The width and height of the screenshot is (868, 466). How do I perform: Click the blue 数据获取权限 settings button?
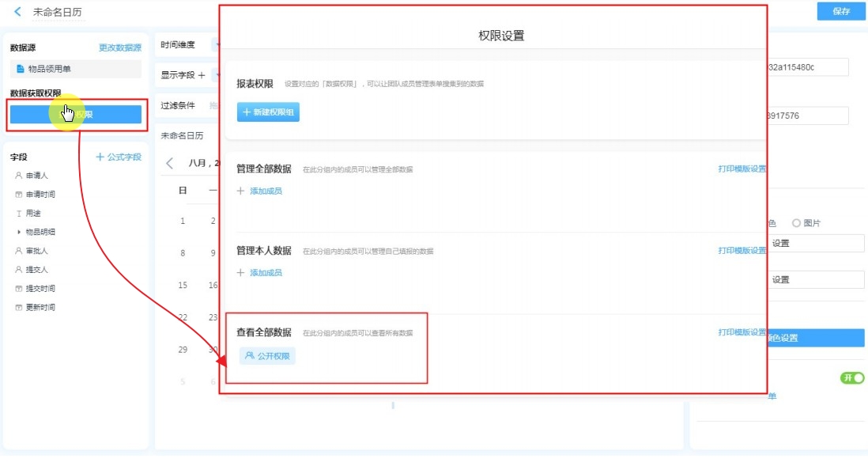coord(76,115)
